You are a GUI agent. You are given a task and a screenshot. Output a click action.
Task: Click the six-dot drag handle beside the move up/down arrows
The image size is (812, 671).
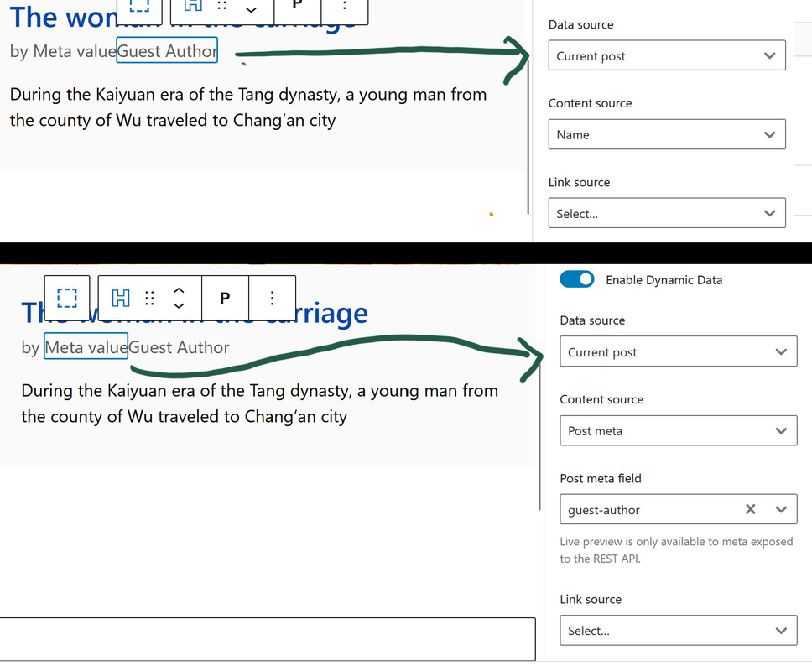point(149,299)
